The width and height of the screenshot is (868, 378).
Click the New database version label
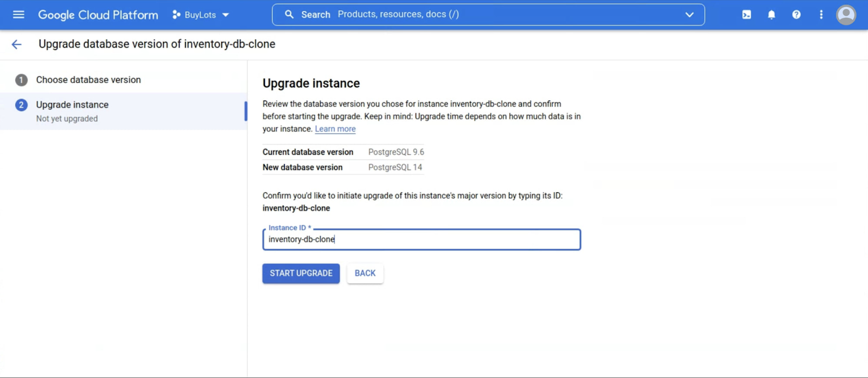(x=303, y=167)
